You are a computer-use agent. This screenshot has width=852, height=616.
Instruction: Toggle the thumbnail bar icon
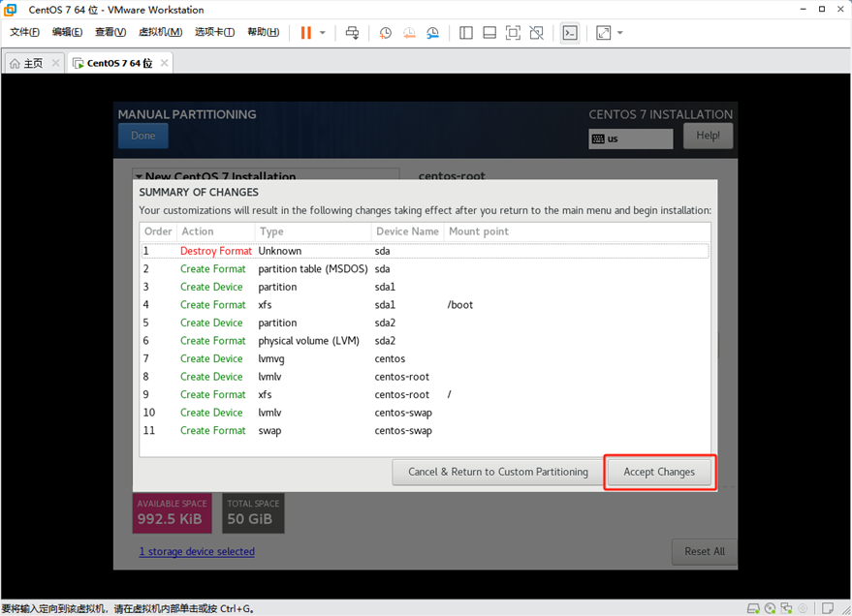(x=489, y=33)
